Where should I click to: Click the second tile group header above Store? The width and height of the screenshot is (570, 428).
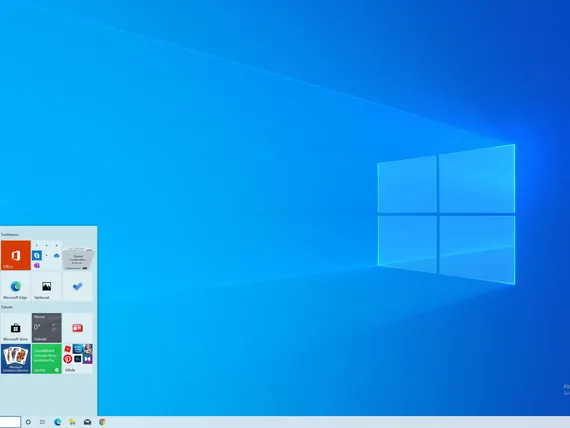[x=7, y=307]
